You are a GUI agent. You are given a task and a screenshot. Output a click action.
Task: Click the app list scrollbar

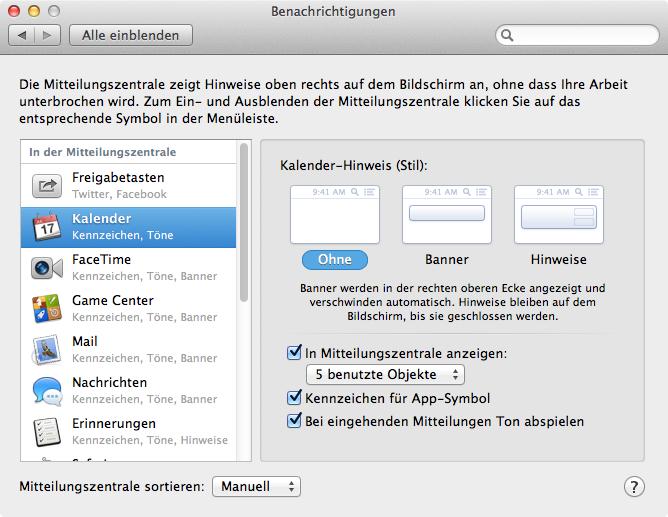click(244, 223)
